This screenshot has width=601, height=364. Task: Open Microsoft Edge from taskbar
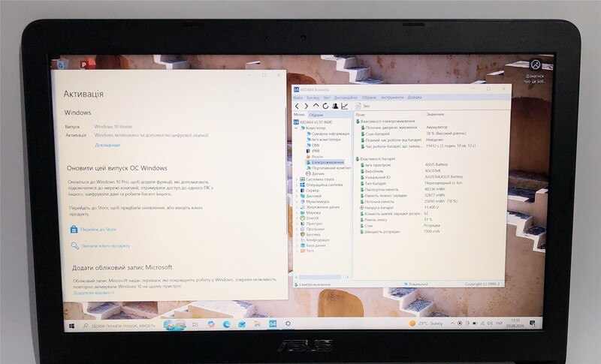pyautogui.click(x=227, y=324)
